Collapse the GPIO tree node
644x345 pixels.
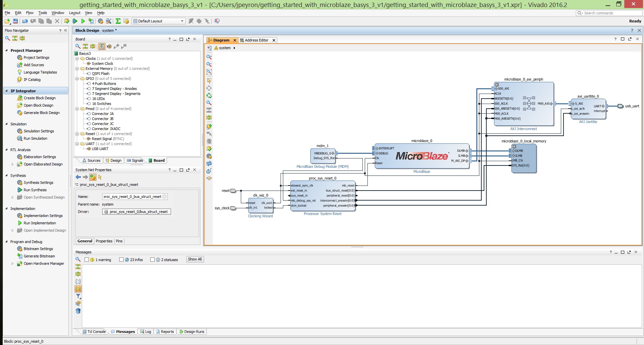(x=77, y=79)
